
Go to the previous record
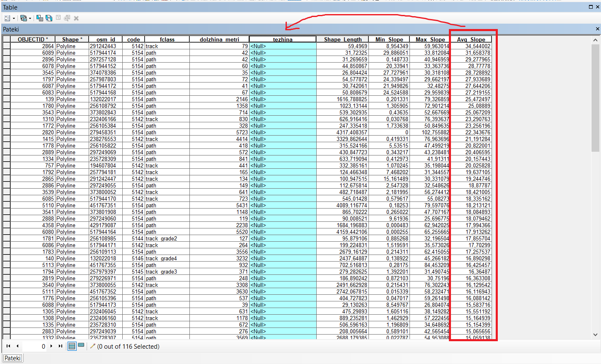tap(17, 346)
